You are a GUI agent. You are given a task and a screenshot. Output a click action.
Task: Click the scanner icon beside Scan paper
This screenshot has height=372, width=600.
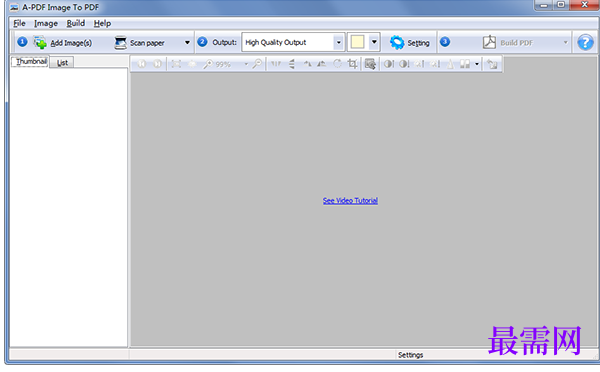point(121,42)
